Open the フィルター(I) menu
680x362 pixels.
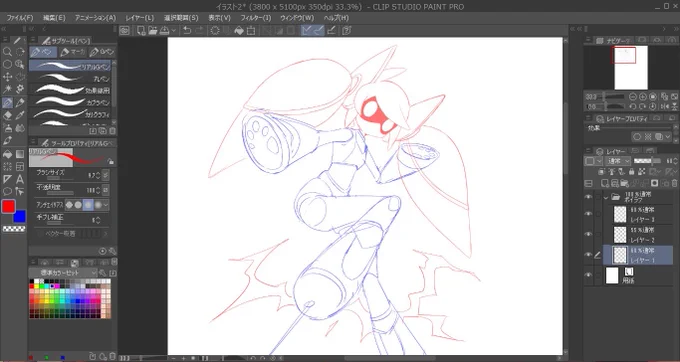tap(255, 18)
